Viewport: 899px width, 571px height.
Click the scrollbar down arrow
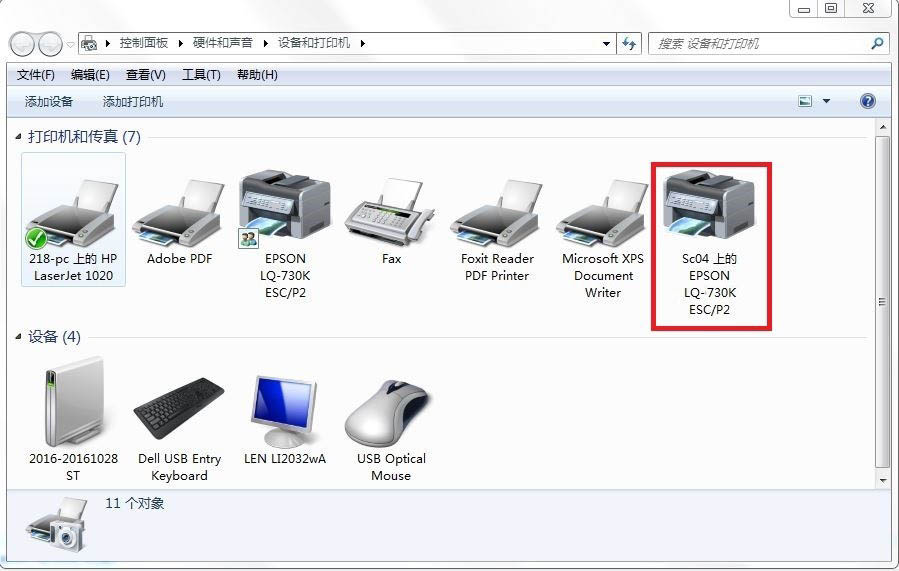tap(882, 480)
